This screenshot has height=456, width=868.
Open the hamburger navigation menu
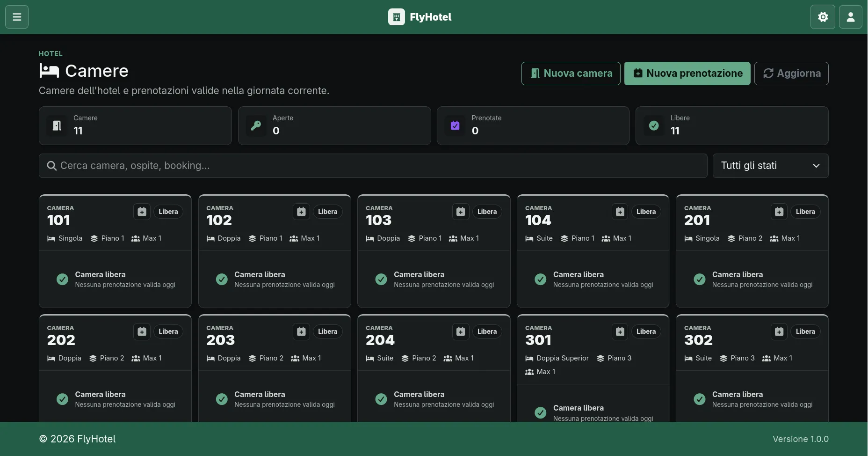coord(17,17)
